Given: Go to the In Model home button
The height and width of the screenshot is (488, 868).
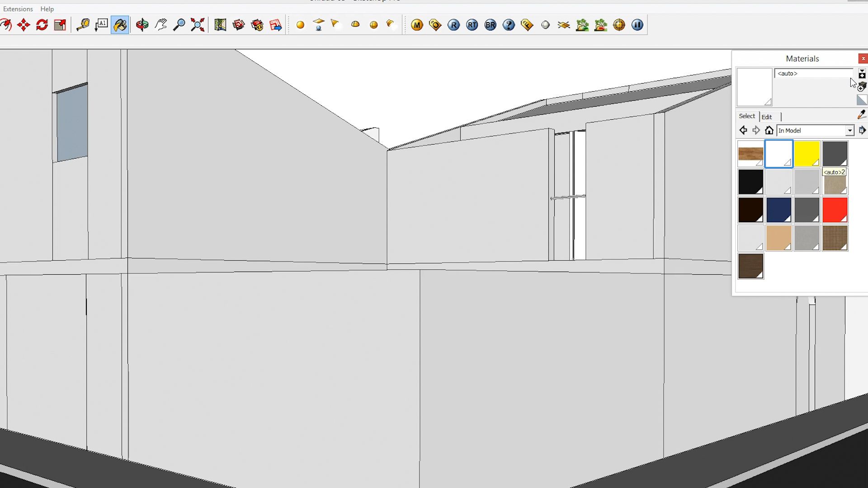Looking at the screenshot, I should (769, 131).
